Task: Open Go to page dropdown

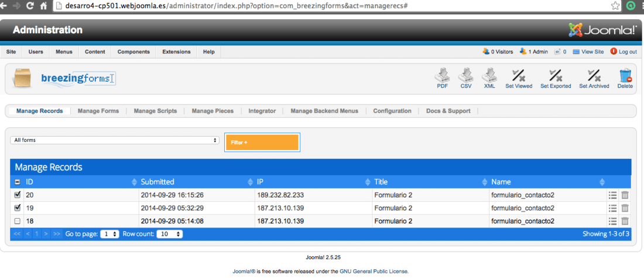Action: click(109, 234)
